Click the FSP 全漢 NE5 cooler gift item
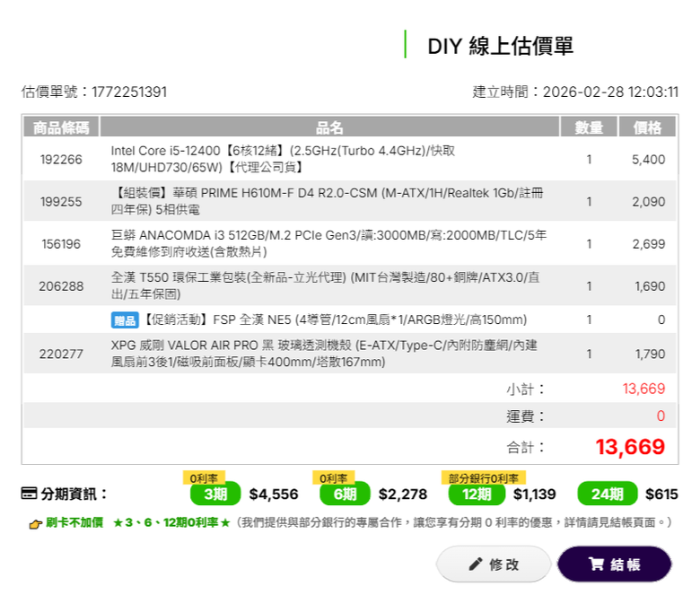The height and width of the screenshot is (604, 700). coord(335,320)
